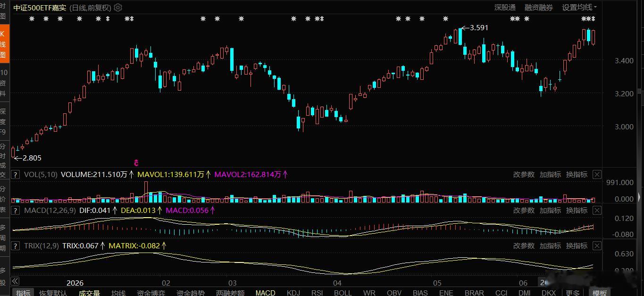Toggle the MACD tab in bottom bar
The width and height of the screenshot is (644, 296).
coord(265,293)
